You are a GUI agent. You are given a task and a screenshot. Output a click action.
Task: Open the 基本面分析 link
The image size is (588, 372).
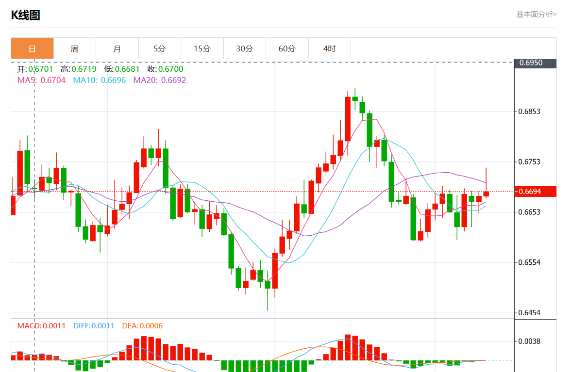pos(536,15)
